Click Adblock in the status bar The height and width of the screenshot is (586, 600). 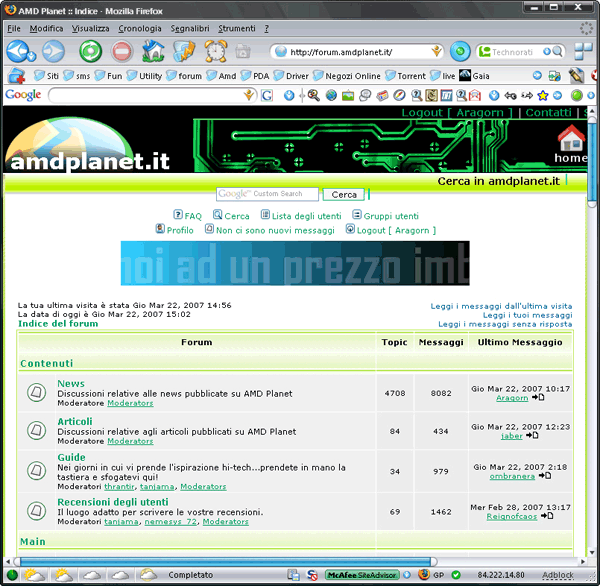tap(558, 575)
